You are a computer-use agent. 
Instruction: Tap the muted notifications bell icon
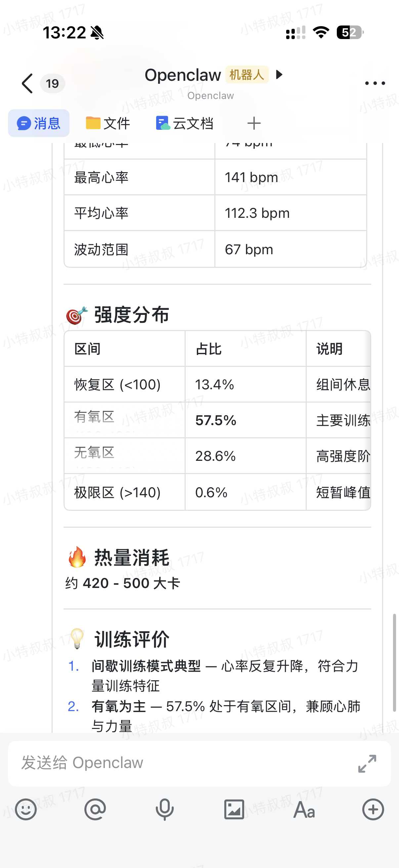pos(97,33)
